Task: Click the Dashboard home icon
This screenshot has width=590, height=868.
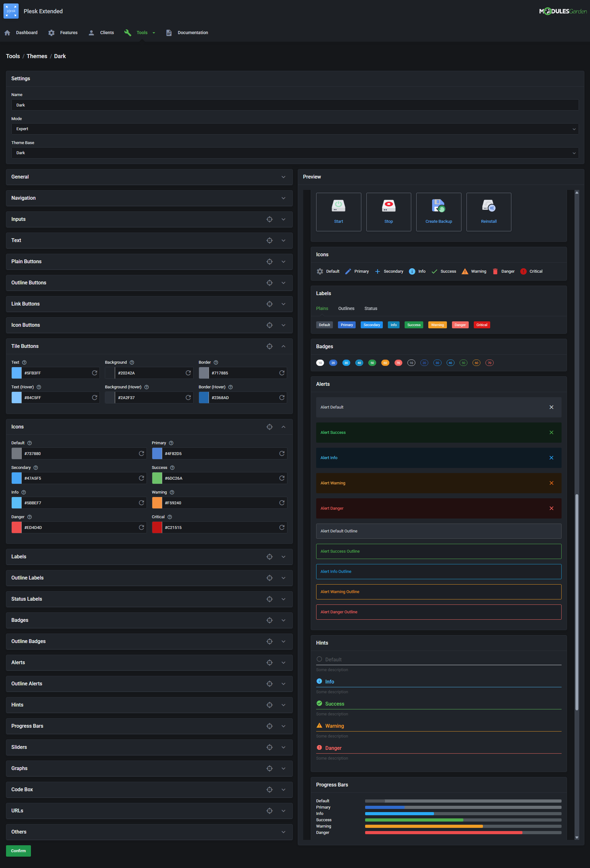Action: [x=7, y=33]
